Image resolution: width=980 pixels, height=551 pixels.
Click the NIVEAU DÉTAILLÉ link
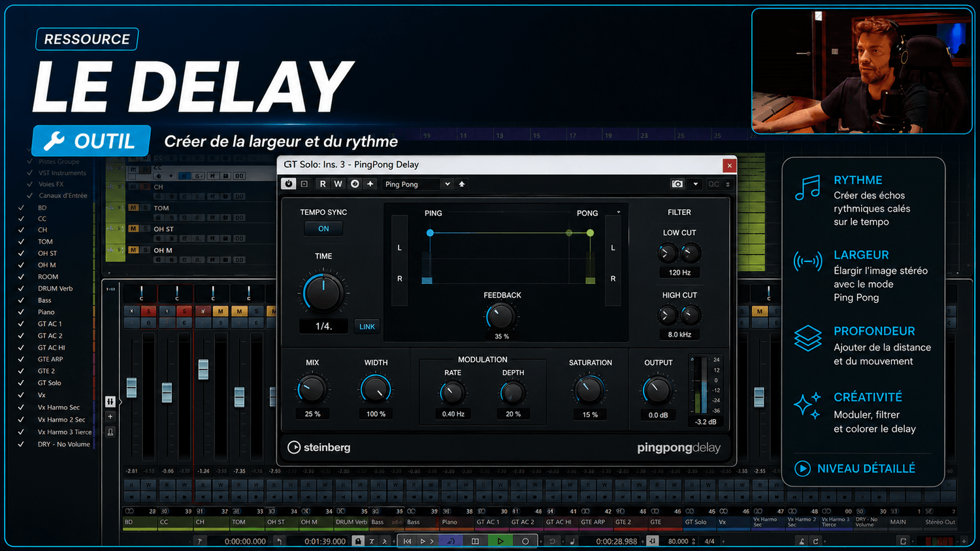[x=866, y=468]
